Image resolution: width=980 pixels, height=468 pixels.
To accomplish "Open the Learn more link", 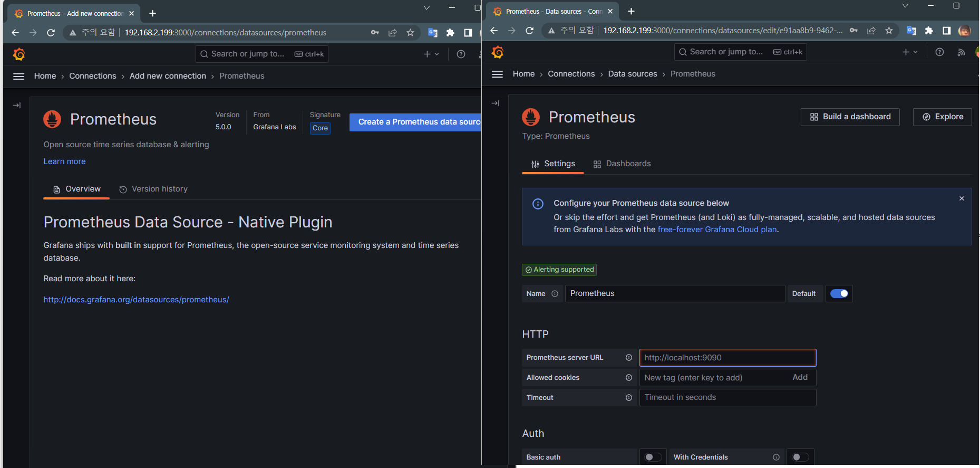I will [64, 161].
